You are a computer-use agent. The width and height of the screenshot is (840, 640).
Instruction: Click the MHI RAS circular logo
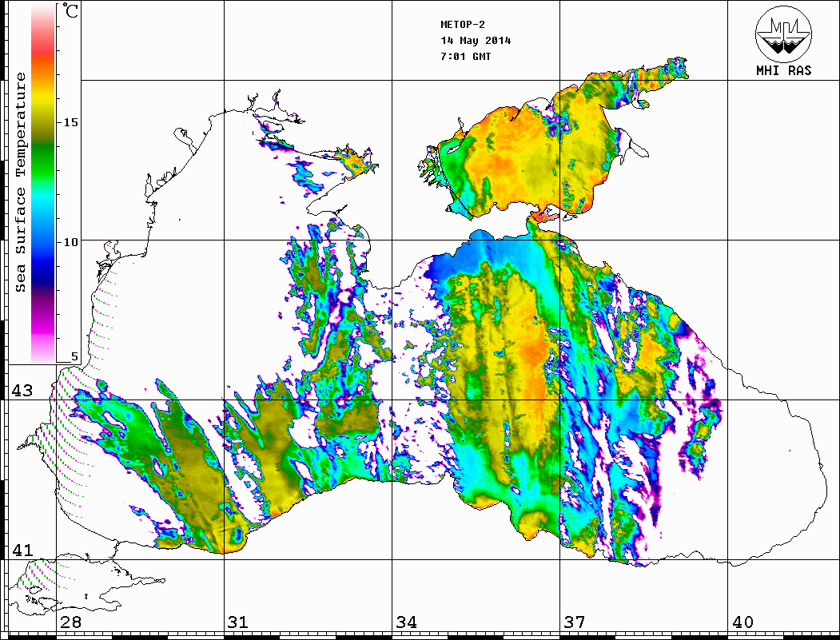click(783, 34)
